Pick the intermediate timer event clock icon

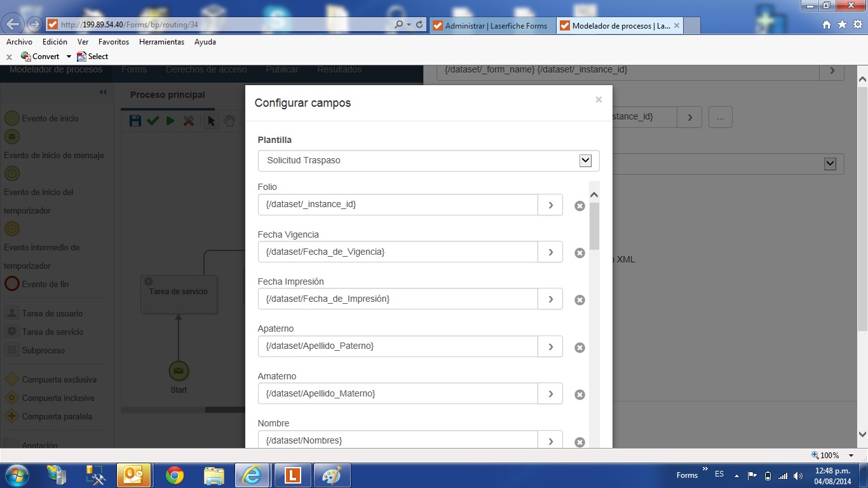pos(12,229)
